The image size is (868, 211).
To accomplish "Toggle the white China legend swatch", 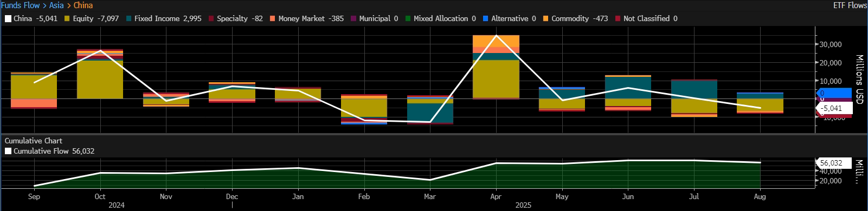I will 8,18.
